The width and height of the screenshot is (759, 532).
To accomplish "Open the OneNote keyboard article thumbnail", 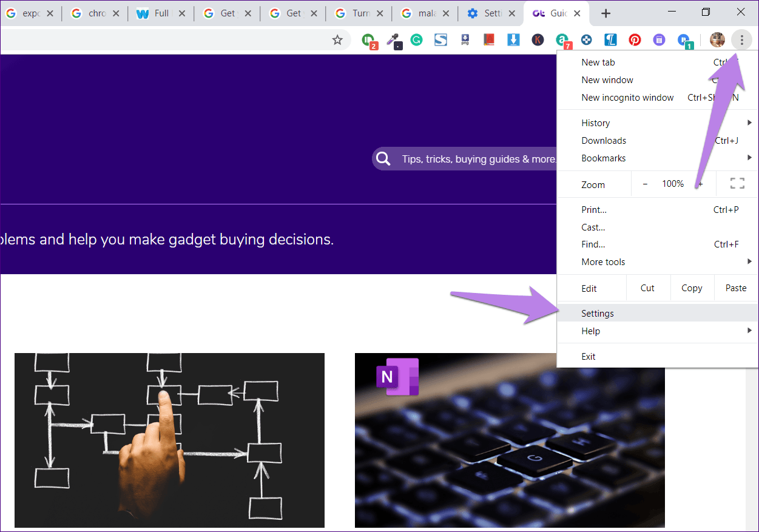I will [x=510, y=440].
